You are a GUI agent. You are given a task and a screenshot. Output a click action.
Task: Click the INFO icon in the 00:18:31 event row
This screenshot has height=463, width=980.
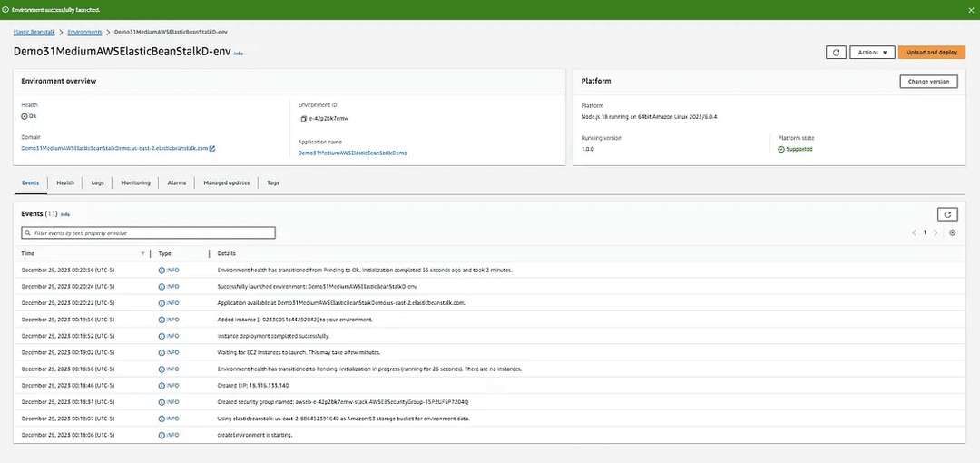click(162, 401)
